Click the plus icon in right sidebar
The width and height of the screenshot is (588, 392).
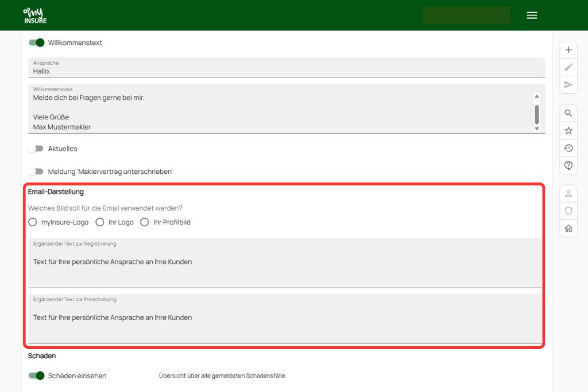tap(568, 50)
